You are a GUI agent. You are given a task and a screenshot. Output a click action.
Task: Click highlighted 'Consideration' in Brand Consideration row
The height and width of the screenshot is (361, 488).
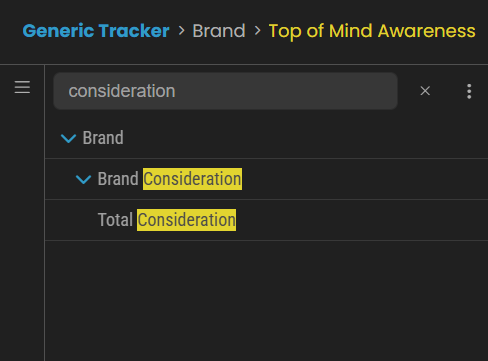pyautogui.click(x=192, y=179)
